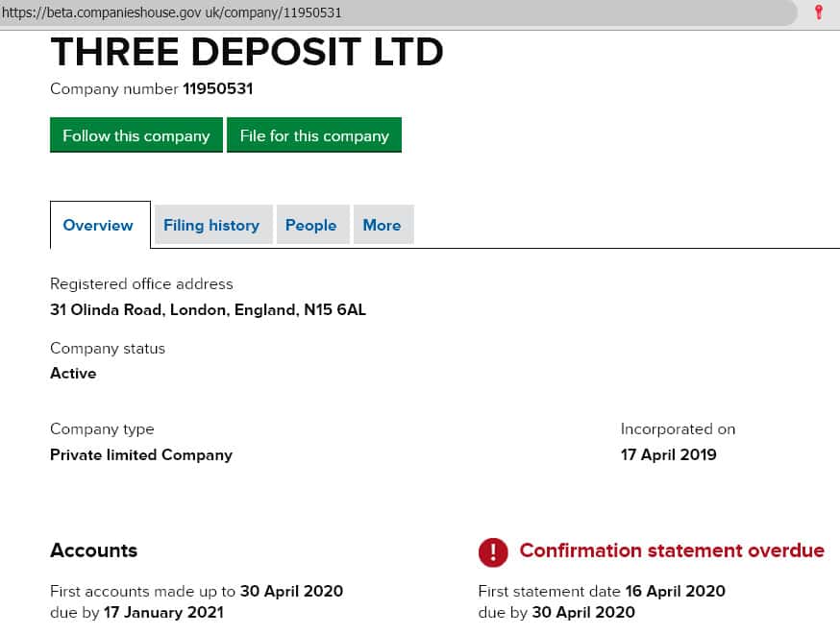Click the company number 11950531
Image resolution: width=840 pixels, height=635 pixels.
(217, 89)
